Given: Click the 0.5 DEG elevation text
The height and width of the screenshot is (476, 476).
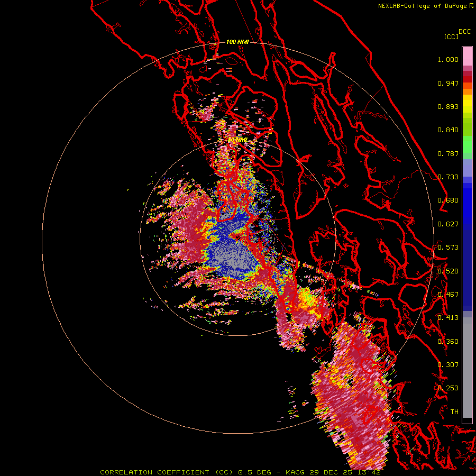Looking at the screenshot, I should point(254,472).
